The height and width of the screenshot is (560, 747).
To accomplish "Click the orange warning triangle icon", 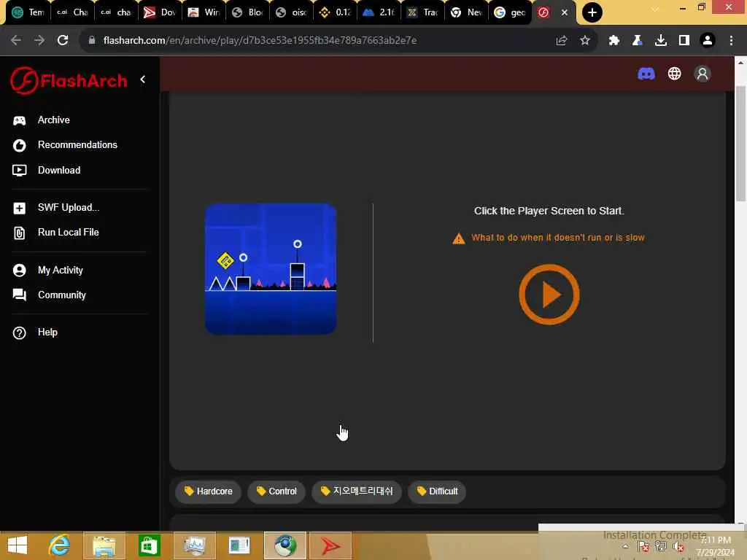I will pyautogui.click(x=458, y=238).
